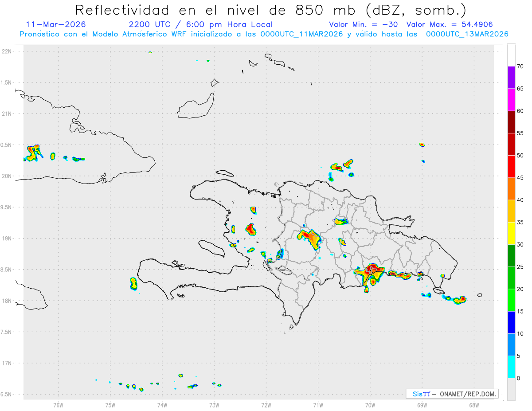Click the '69W' longitude label
The image size is (532, 411).
pyautogui.click(x=422, y=405)
